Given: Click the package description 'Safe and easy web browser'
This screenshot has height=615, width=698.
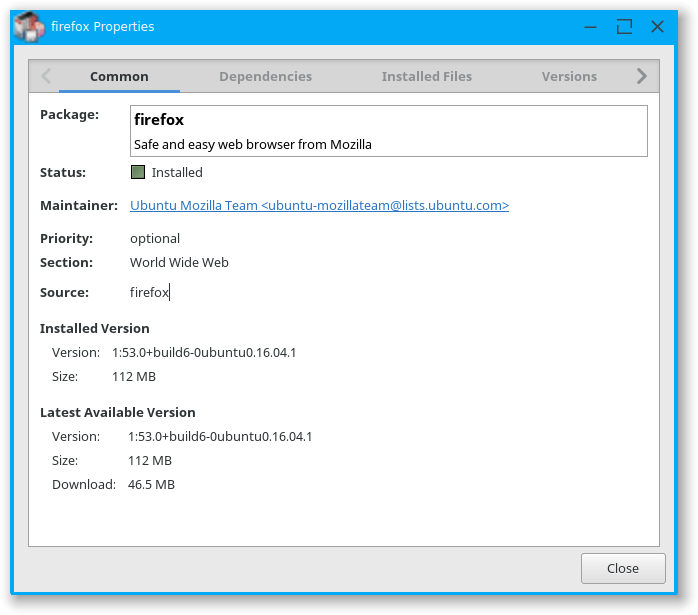Looking at the screenshot, I should [252, 144].
